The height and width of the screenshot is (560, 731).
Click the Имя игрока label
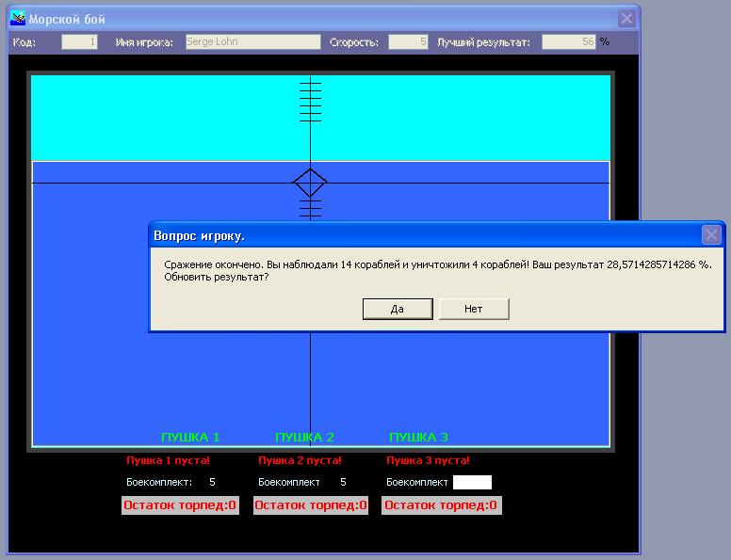click(144, 42)
